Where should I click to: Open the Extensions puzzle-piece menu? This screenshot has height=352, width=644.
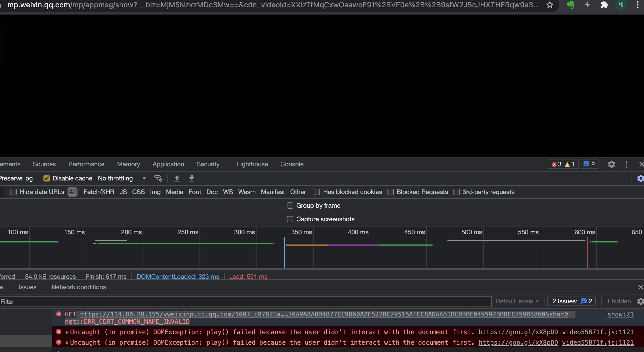604,5
